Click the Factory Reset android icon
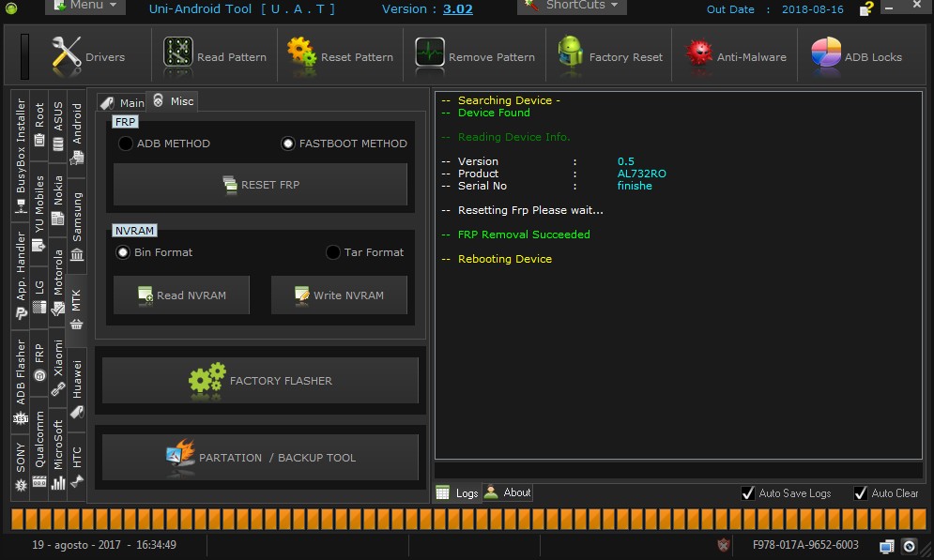934x560 pixels. (x=570, y=52)
